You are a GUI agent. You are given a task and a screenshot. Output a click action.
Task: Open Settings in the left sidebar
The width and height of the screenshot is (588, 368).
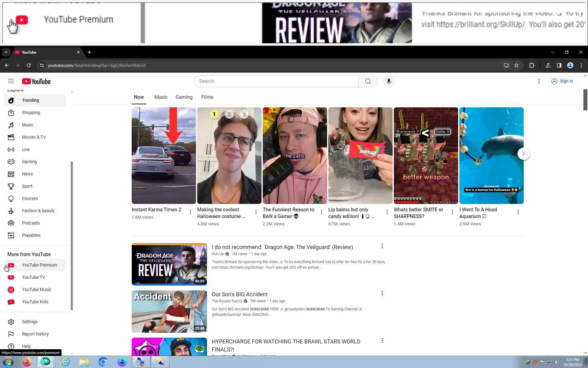30,322
